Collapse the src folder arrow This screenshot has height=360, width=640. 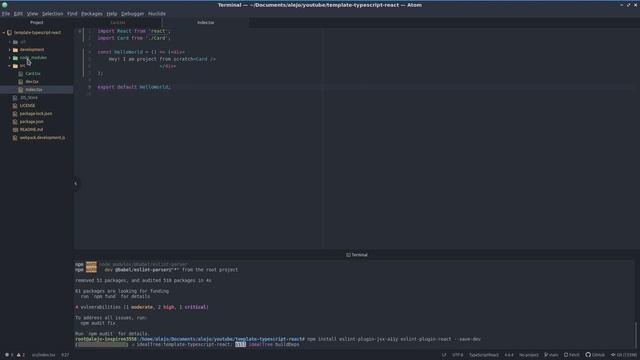(x=10, y=66)
